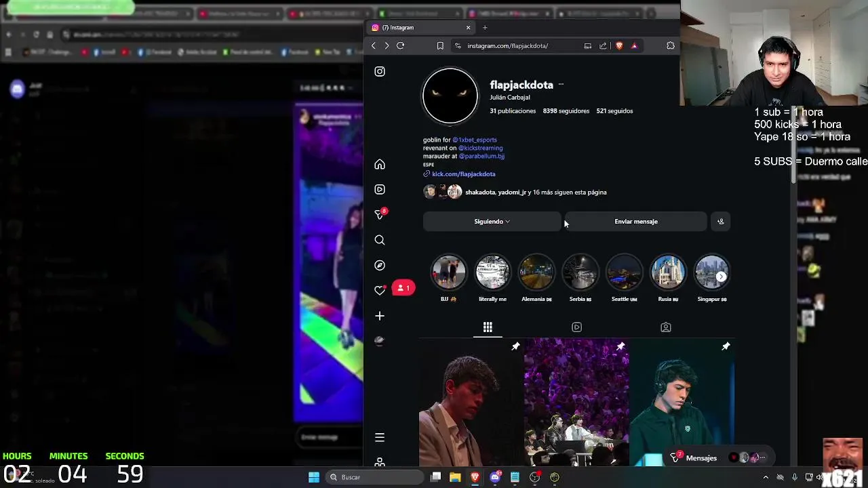
Task: Open a new browser tab with plus
Action: (485, 28)
